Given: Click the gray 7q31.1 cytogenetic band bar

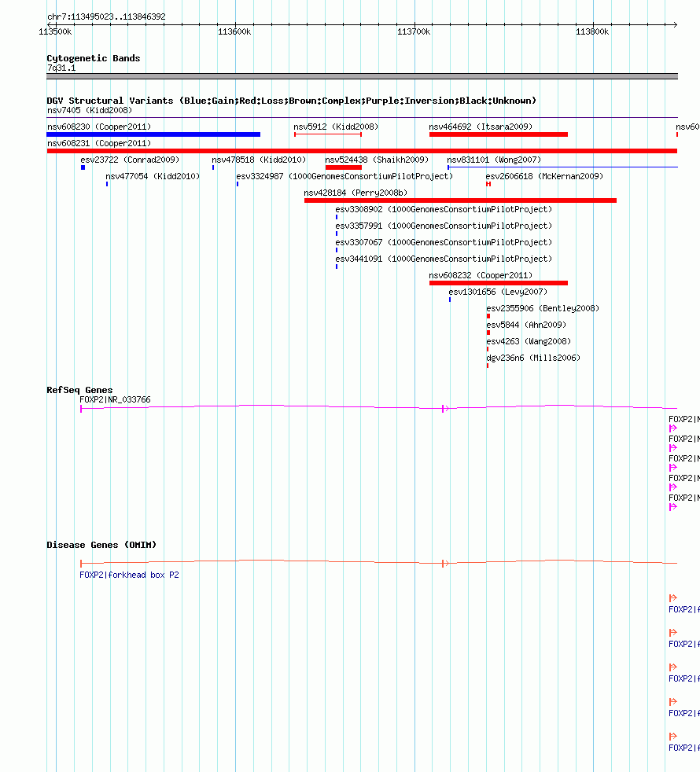Looking at the screenshot, I should (x=362, y=76).
